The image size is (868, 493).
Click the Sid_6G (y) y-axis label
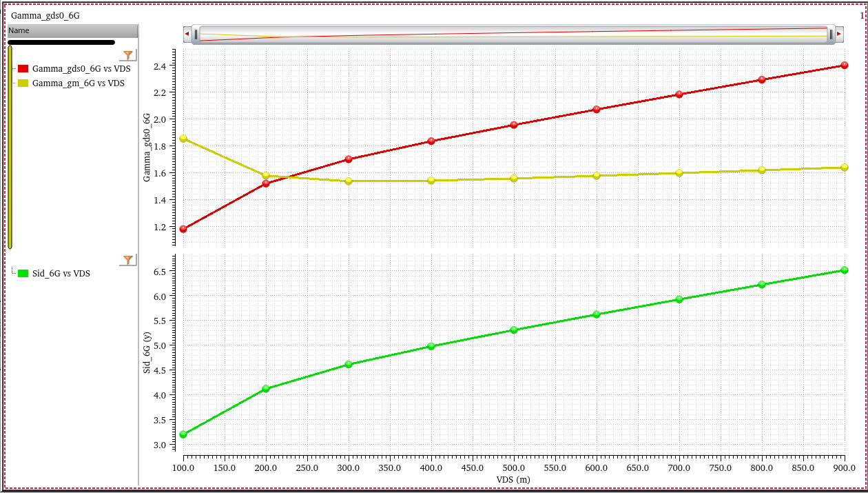(x=147, y=352)
